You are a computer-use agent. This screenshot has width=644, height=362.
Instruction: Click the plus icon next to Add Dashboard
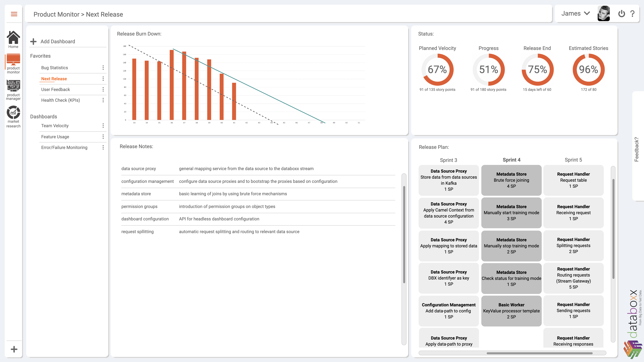click(33, 41)
